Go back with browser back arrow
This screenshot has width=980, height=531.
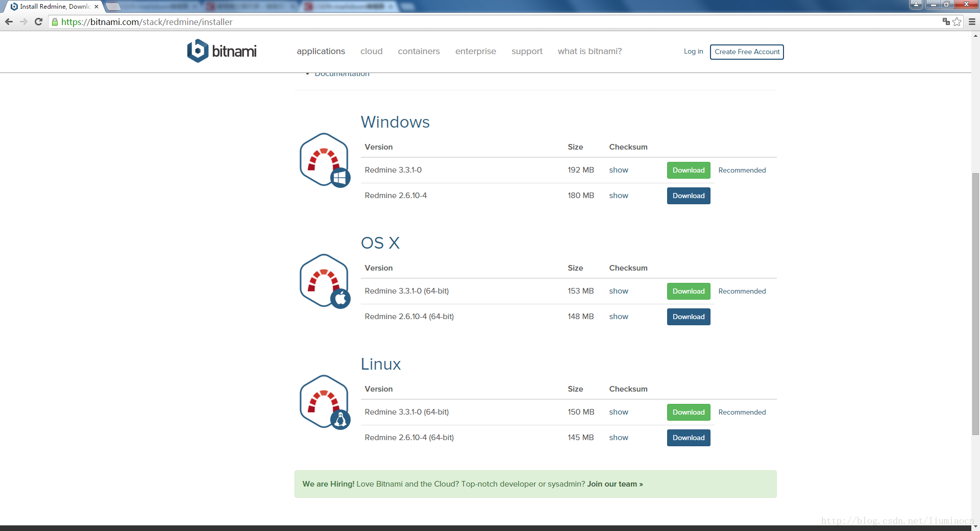(x=9, y=21)
